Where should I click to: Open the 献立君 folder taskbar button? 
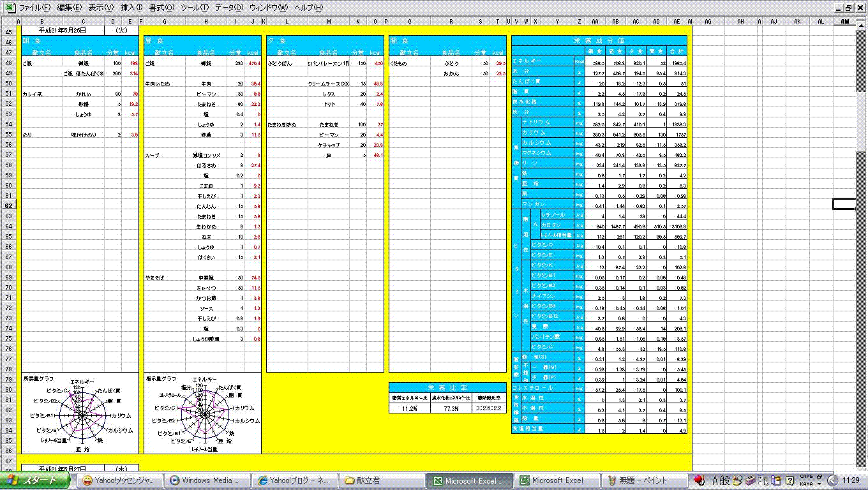point(381,480)
